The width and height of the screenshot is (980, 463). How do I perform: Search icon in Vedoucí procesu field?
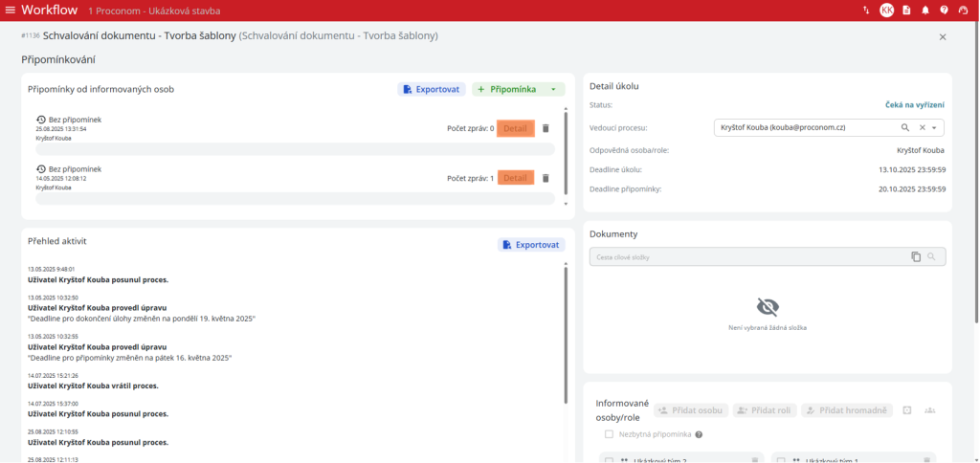pyautogui.click(x=905, y=127)
